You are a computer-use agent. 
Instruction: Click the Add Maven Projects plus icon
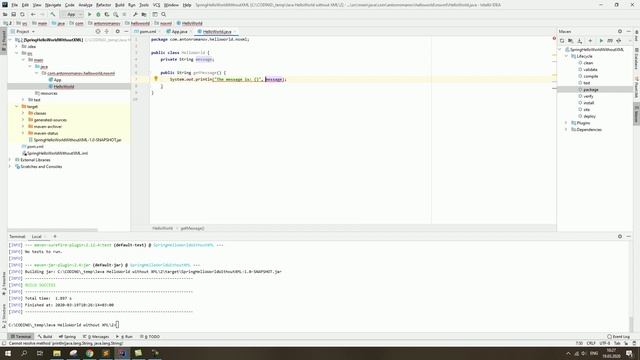click(590, 41)
